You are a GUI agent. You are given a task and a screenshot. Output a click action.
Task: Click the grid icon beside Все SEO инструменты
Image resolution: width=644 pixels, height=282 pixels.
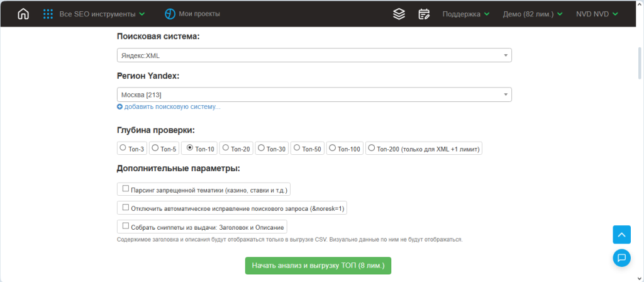48,14
